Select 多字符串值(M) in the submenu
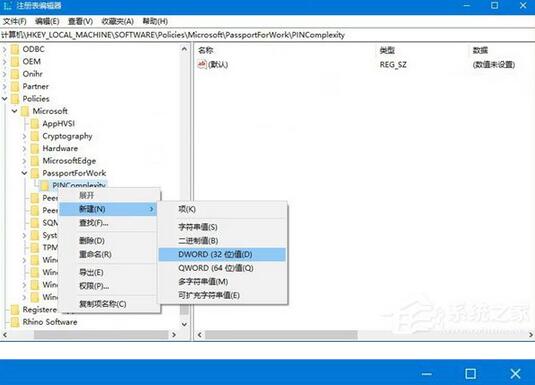535x385 pixels. tap(222, 282)
